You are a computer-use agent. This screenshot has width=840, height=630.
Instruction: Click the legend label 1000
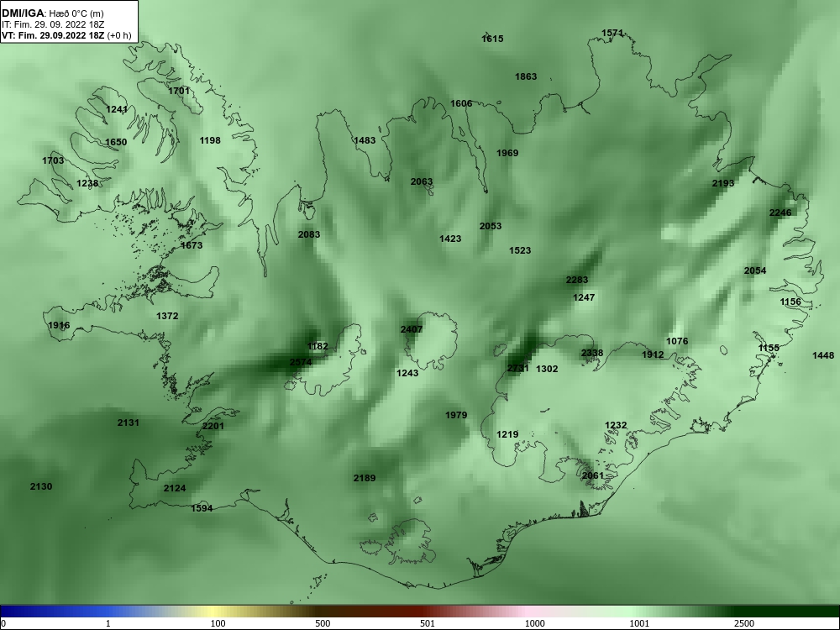pos(534,623)
